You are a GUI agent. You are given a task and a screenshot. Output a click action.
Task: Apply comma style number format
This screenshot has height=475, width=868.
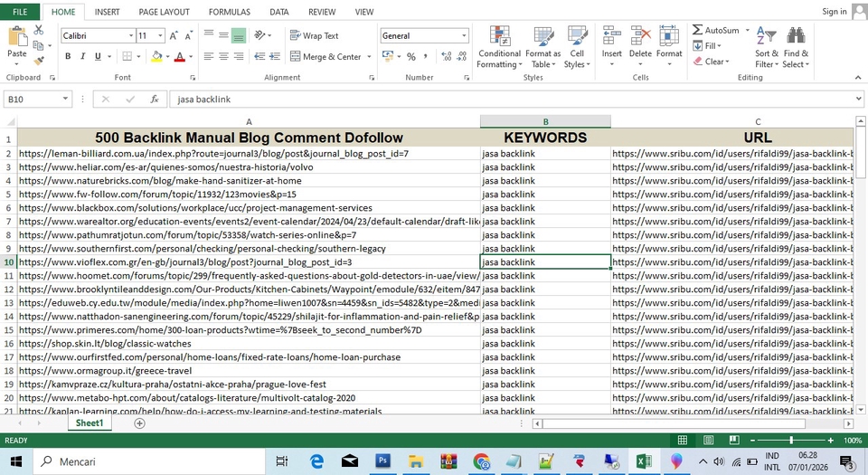[x=425, y=56]
